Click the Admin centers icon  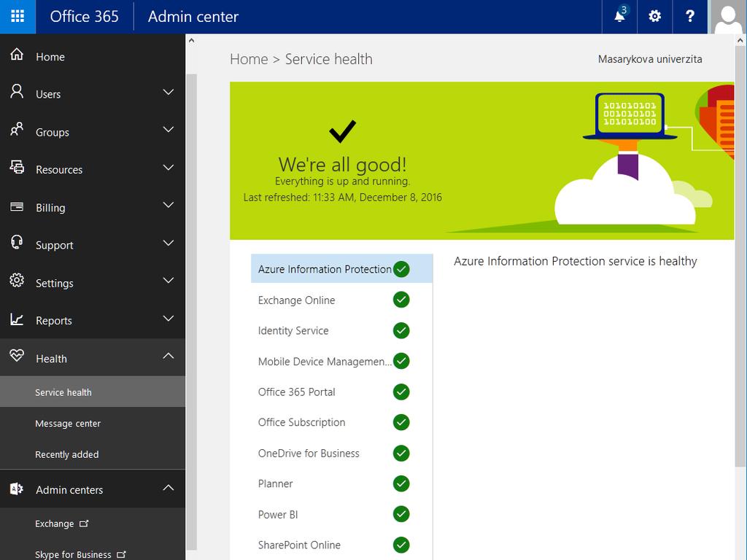click(x=17, y=489)
